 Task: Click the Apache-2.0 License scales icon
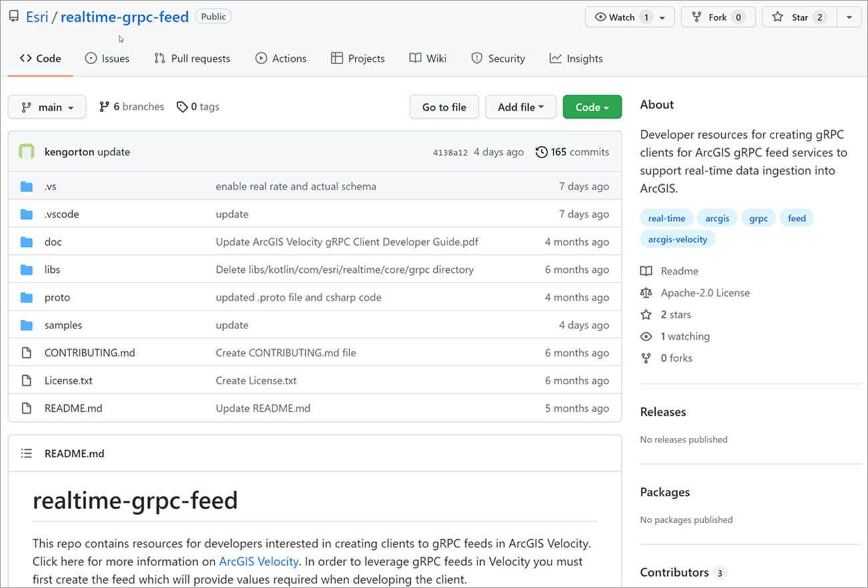pyautogui.click(x=645, y=292)
